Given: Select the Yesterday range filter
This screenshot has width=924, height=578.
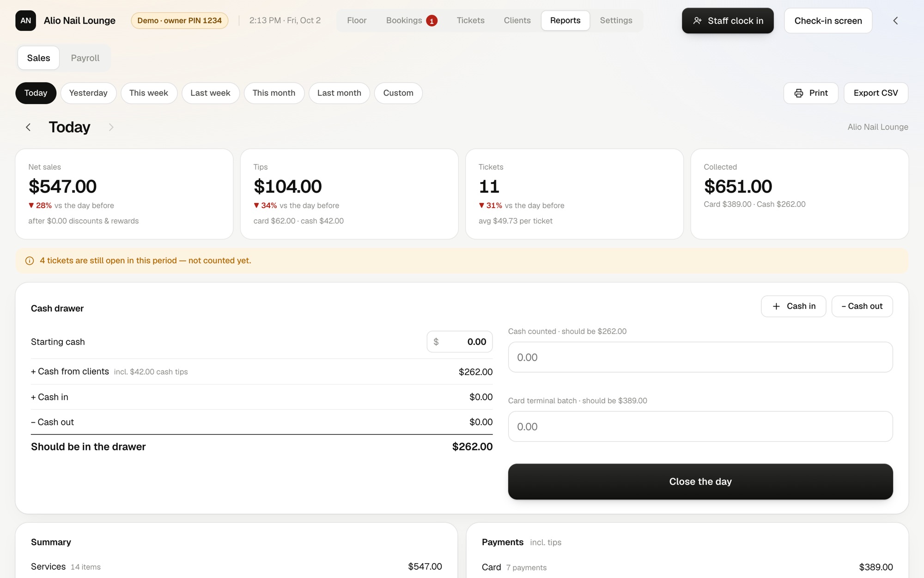Looking at the screenshot, I should click(88, 93).
